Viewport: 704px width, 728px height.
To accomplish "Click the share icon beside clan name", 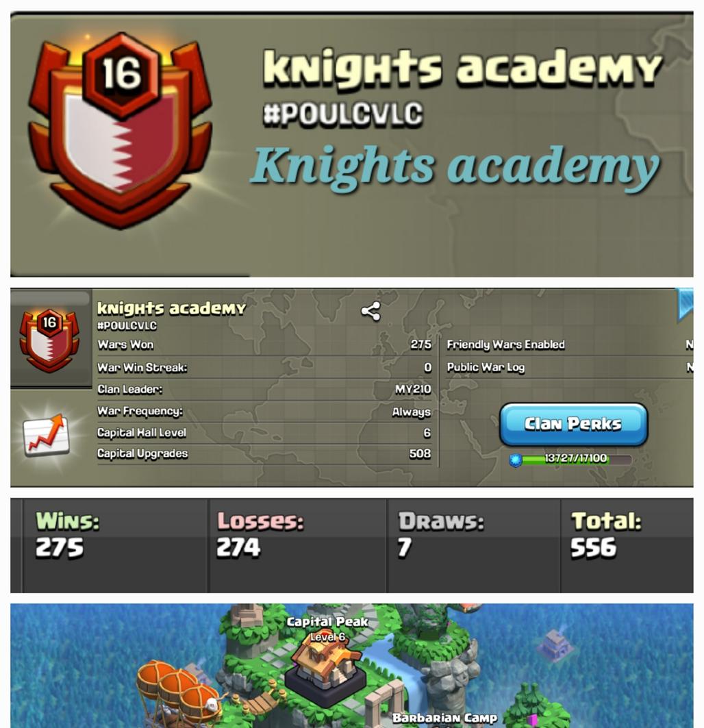I will click(x=370, y=311).
